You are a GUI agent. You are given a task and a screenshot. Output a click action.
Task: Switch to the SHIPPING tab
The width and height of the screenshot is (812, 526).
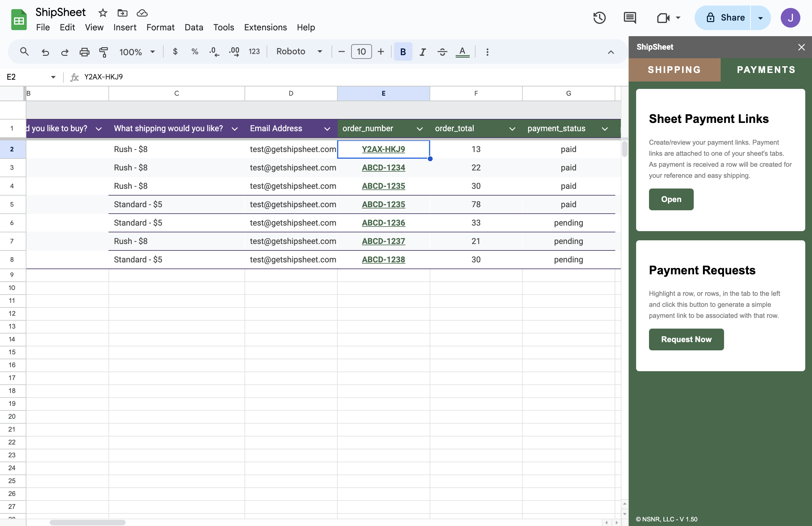point(674,70)
